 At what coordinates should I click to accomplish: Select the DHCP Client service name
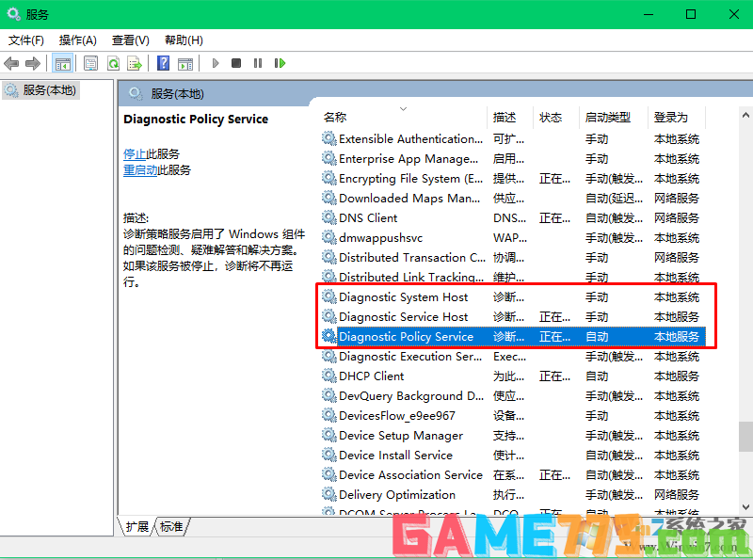(371, 376)
